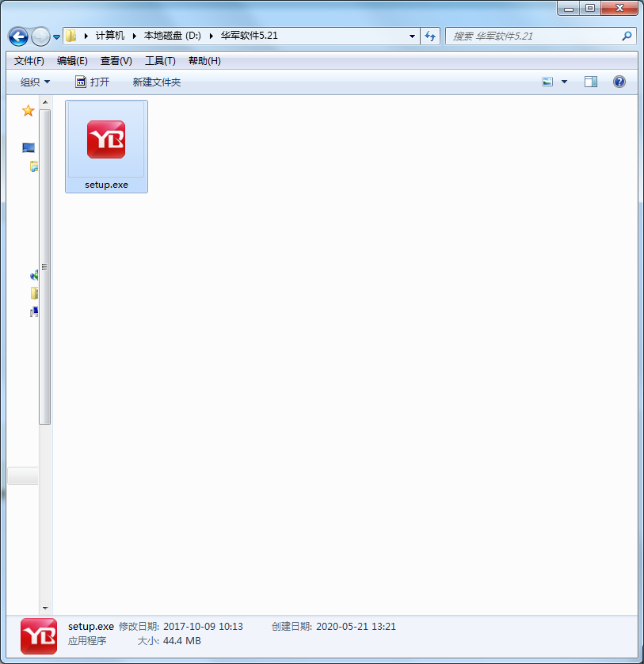Click created date 2020-05-21 13:21 value
644x664 pixels.
(x=356, y=627)
